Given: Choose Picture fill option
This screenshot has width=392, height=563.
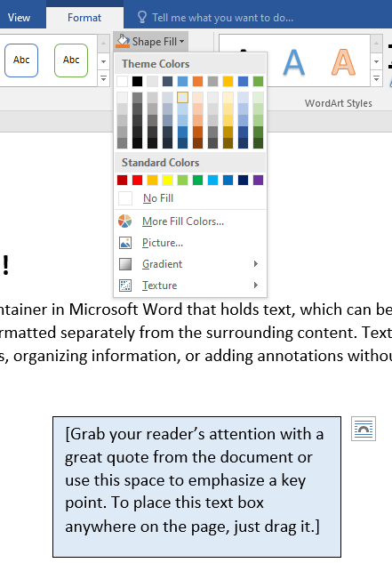Looking at the screenshot, I should (190, 243).
